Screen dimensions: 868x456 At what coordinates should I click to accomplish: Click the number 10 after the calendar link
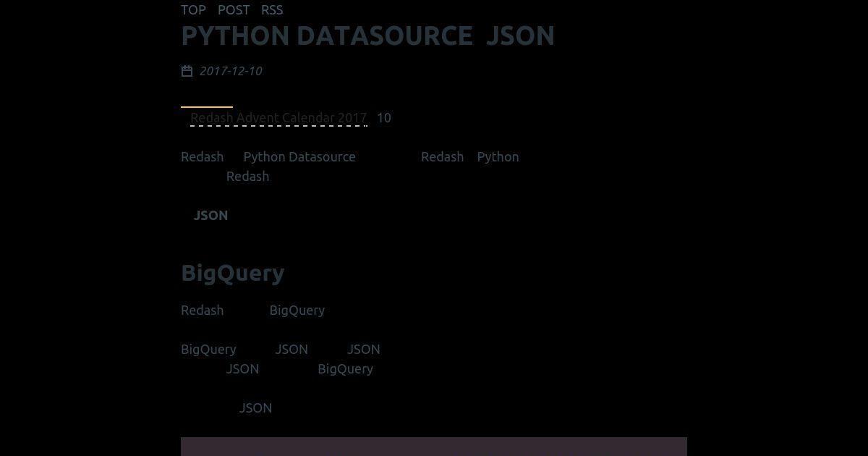384,118
